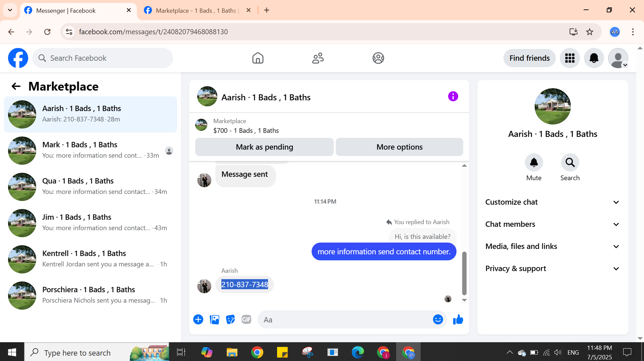
Task: Open Chrome's three-dot menu
Action: pyautogui.click(x=633, y=32)
